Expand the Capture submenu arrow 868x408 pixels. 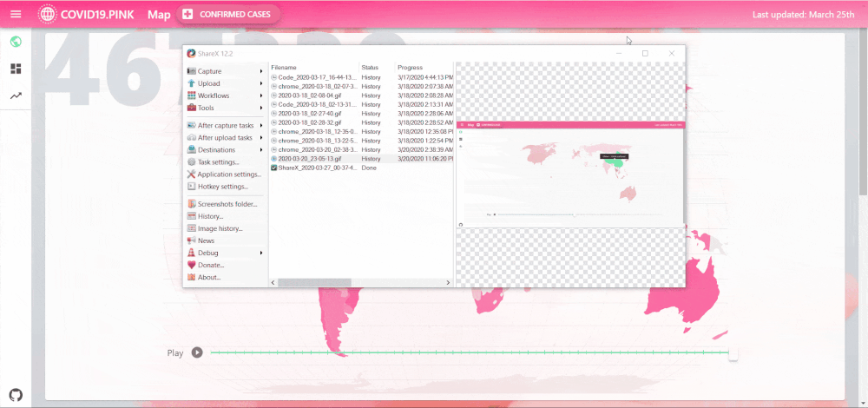tap(261, 71)
